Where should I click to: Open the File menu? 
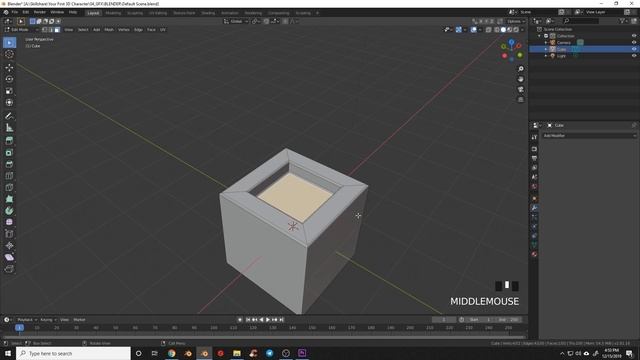pyautogui.click(x=15, y=13)
